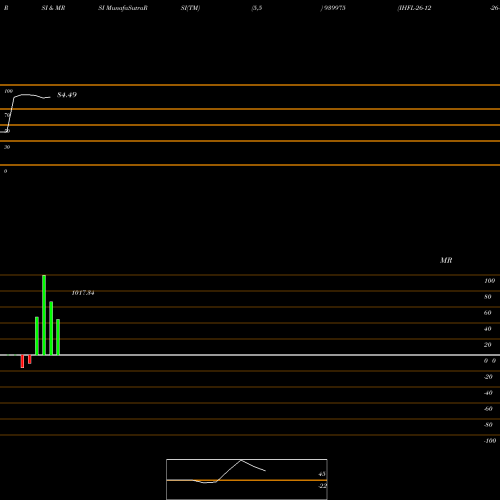Click the "MR" label above the right axis
Screen dimensions: 500x500
coord(446,260)
